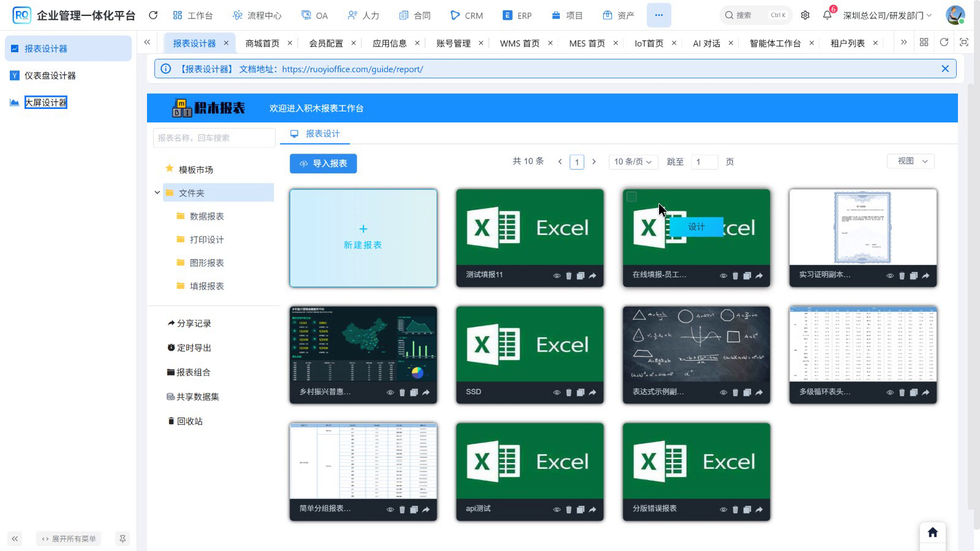
Task: Delete the 乡村振兴普惠 report
Action: click(x=402, y=392)
